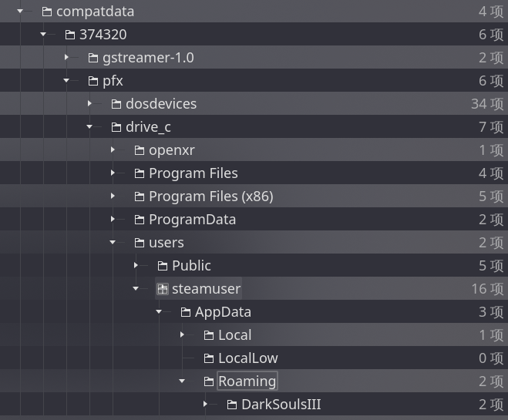
Task: Click the gstreamer-1.0 folder icon
Action: pos(93,58)
